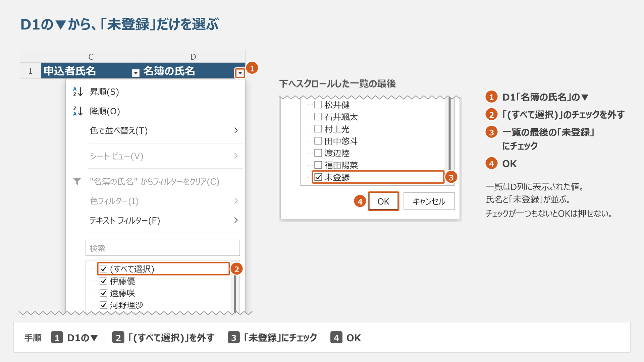Select column C header
This screenshot has height=362, width=644.
point(91,57)
